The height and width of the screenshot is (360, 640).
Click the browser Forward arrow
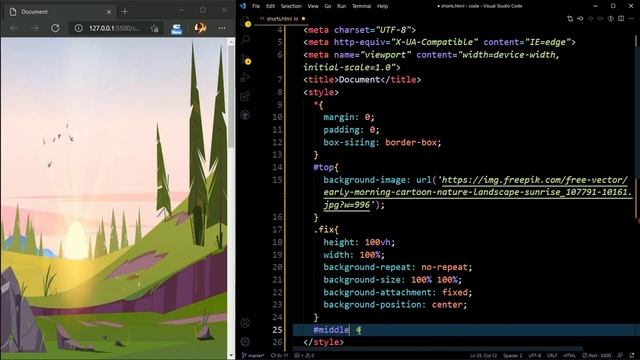[35, 28]
